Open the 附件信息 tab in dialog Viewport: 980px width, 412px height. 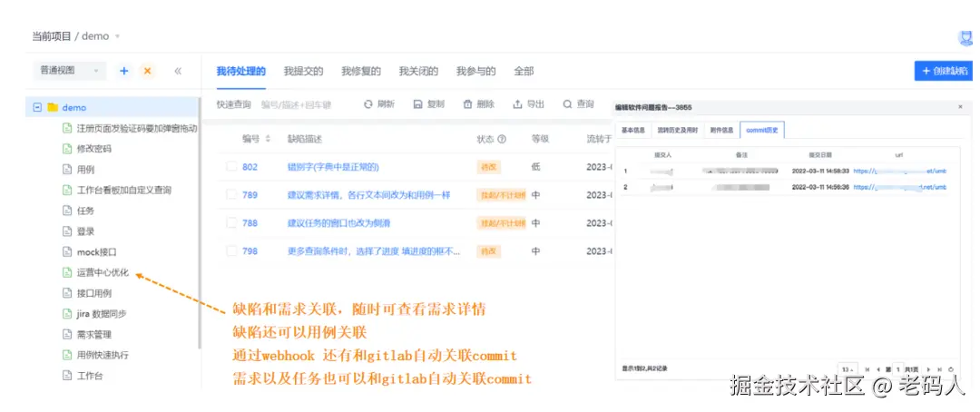pos(721,131)
